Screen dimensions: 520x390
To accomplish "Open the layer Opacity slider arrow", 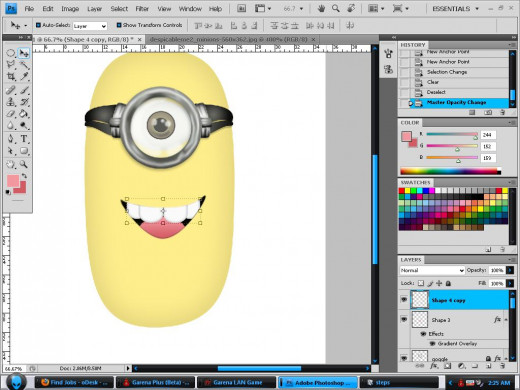I will point(510,270).
